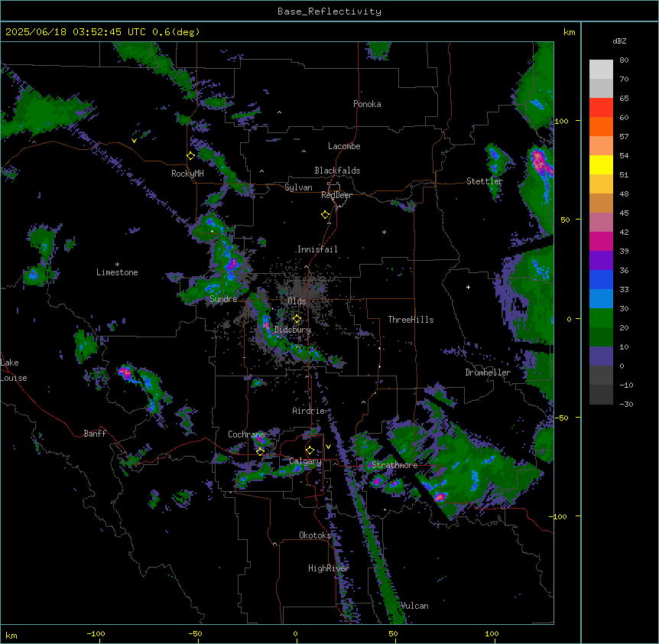The image size is (659, 644).
Task: Click the Vulcan town label
Action: click(x=414, y=606)
